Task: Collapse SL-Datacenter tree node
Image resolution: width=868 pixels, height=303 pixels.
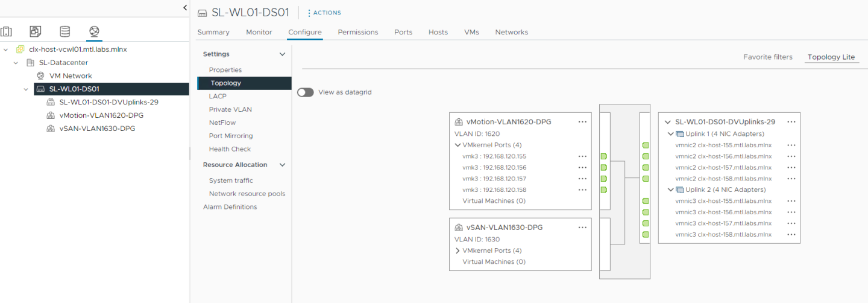Action: tap(16, 63)
